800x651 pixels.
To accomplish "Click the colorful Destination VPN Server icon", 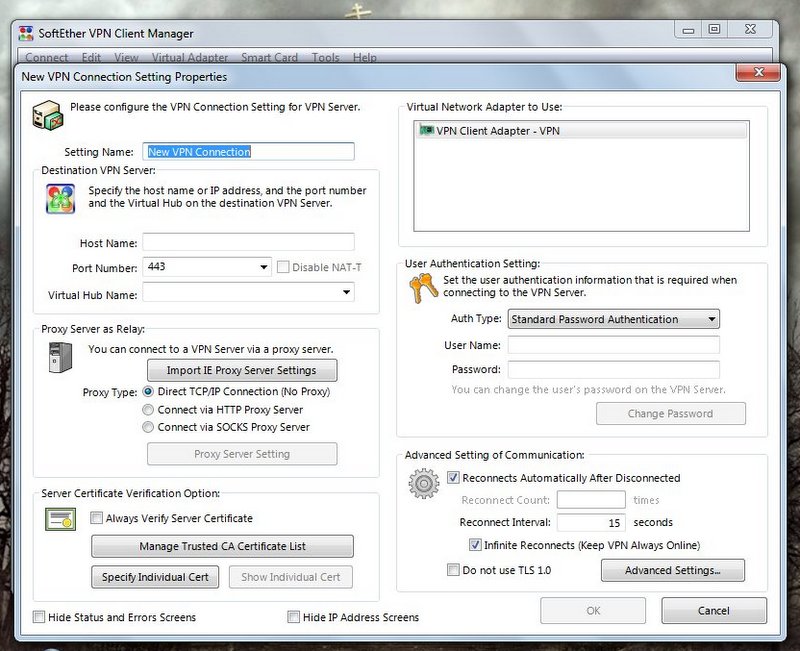I will tap(60, 198).
